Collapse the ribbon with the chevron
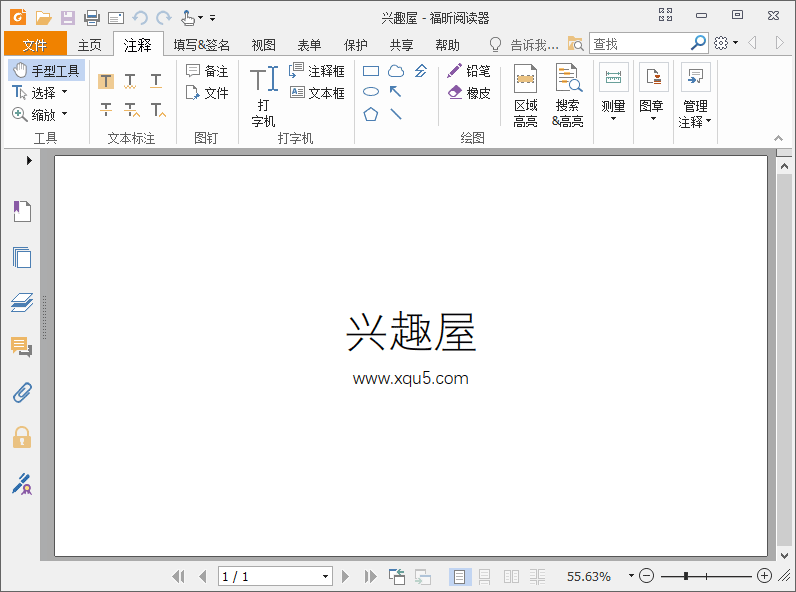The height and width of the screenshot is (592, 796). [778, 138]
